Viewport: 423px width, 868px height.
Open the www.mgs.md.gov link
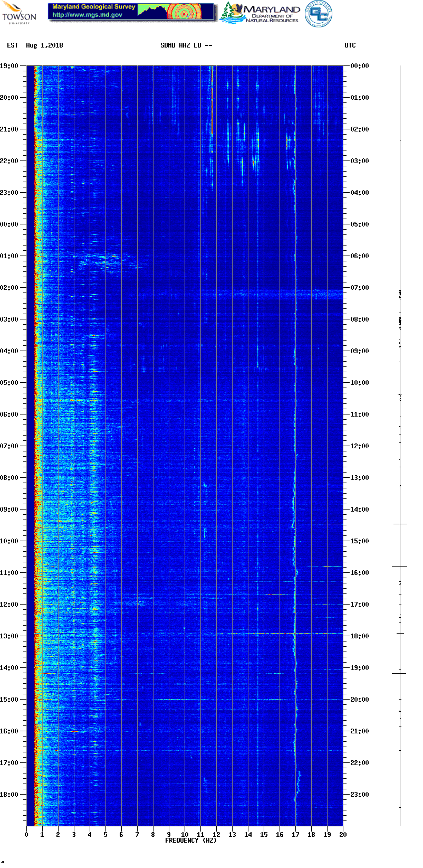click(87, 15)
